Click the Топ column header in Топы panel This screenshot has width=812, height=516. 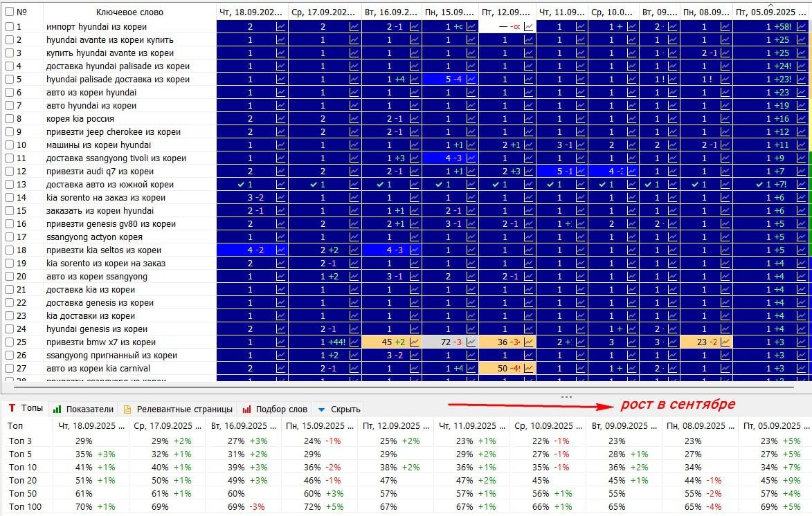point(15,425)
